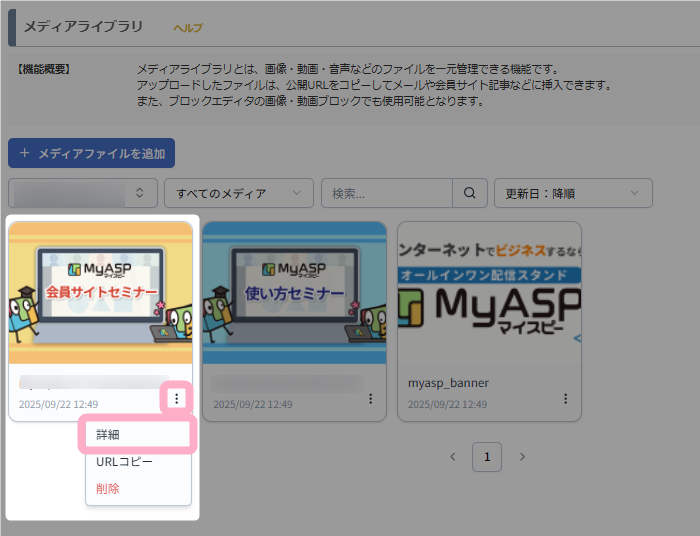Open three-dot menu on myasp_banner card
This screenshot has height=536, width=700.
pyautogui.click(x=565, y=398)
